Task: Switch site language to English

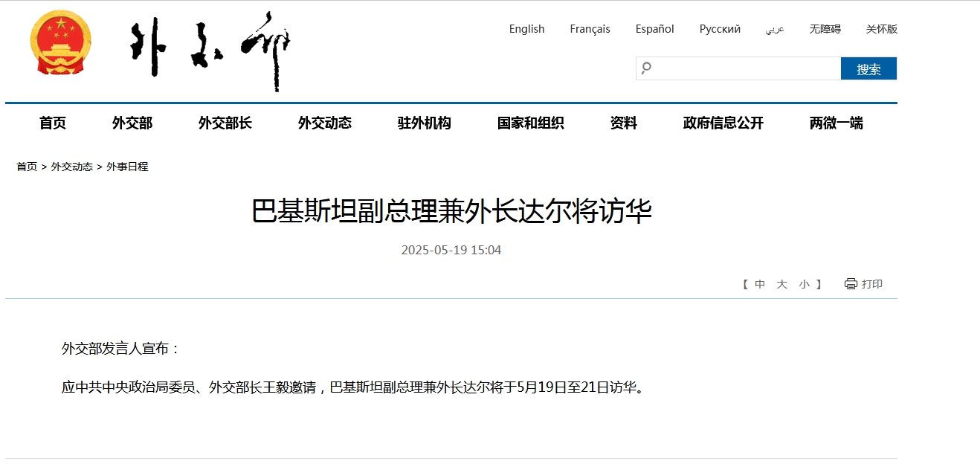Action: pyautogui.click(x=526, y=29)
